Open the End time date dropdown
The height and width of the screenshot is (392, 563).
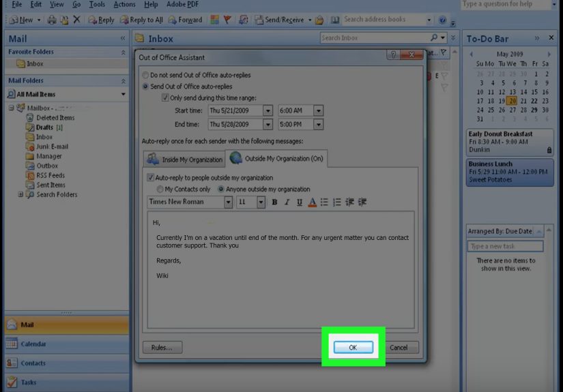click(x=268, y=125)
